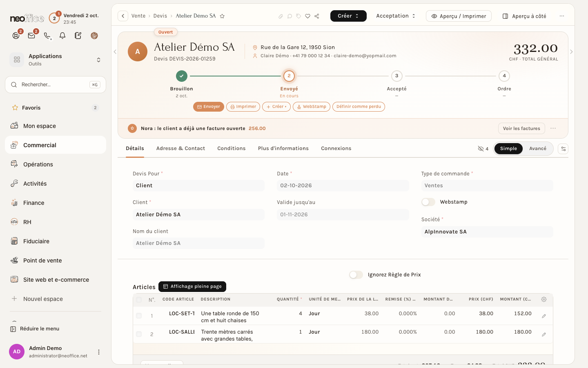The height and width of the screenshot is (368, 588).
Task: Expand the orange-outlined Créer menu under the steps
Action: coord(276,107)
